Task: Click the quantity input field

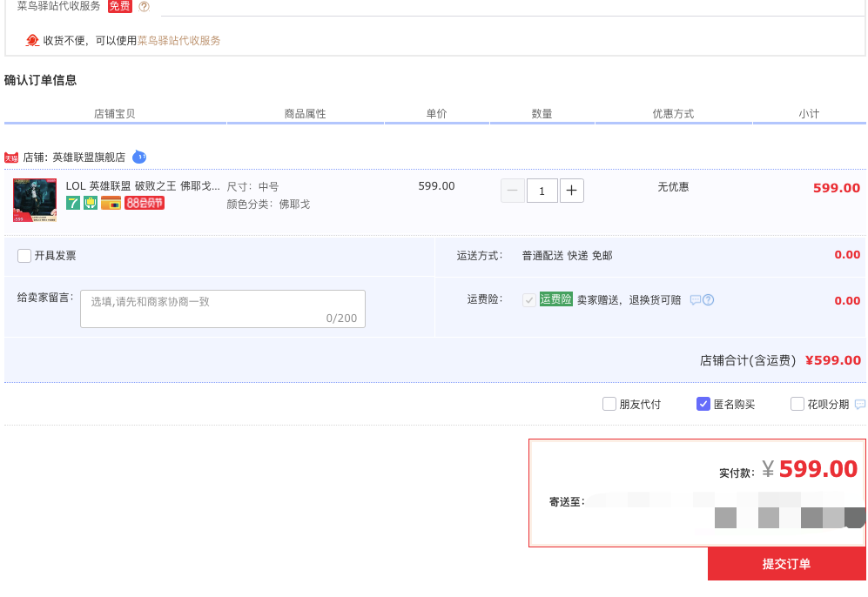Action: (542, 191)
